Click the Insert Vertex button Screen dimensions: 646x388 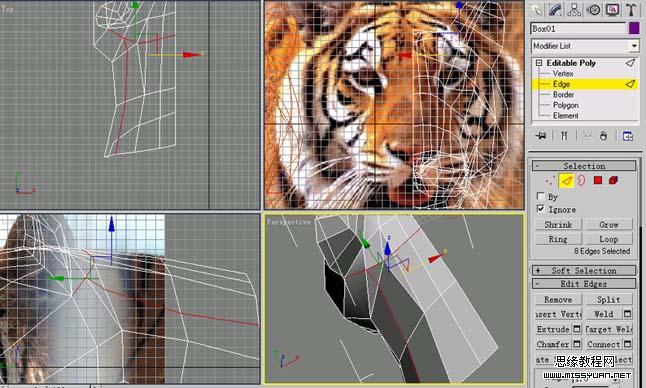(x=558, y=314)
